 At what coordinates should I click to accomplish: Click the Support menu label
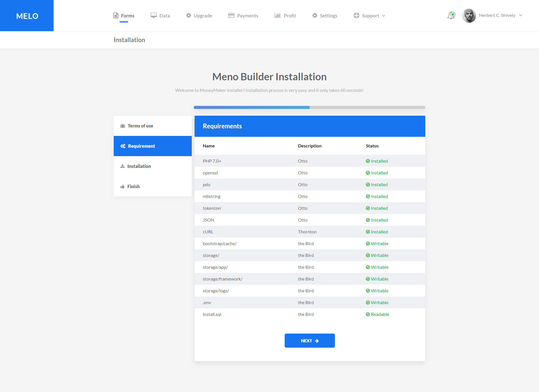pos(371,16)
